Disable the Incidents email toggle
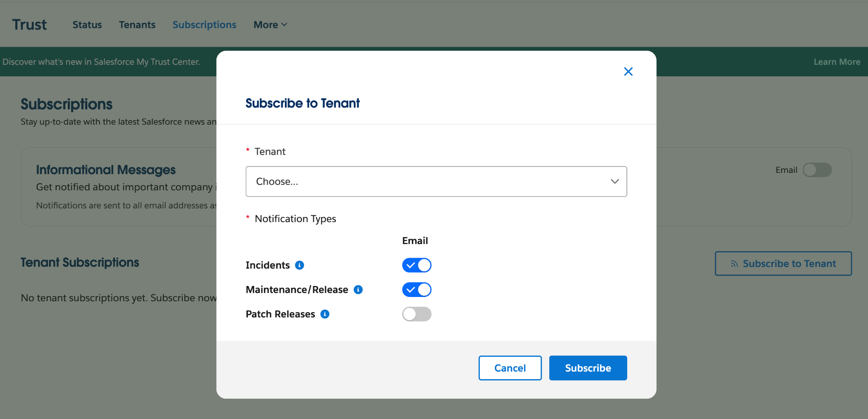The height and width of the screenshot is (419, 868). coord(417,265)
